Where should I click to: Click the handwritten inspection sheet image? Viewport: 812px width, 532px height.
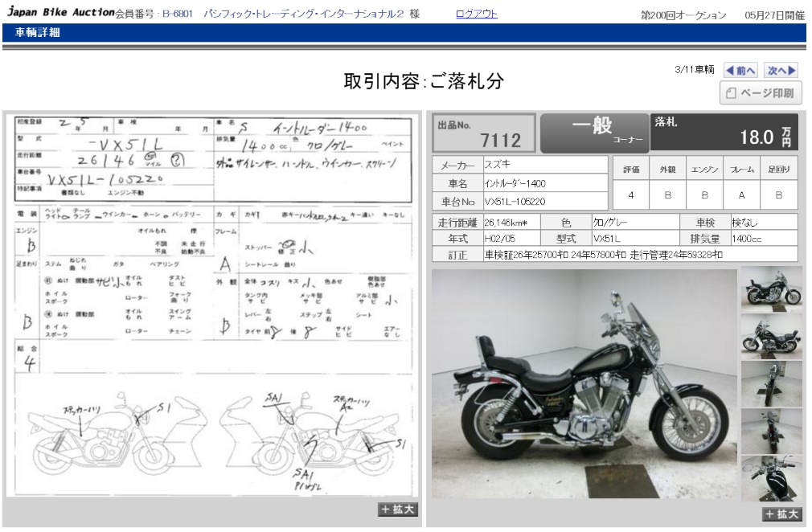pos(212,305)
